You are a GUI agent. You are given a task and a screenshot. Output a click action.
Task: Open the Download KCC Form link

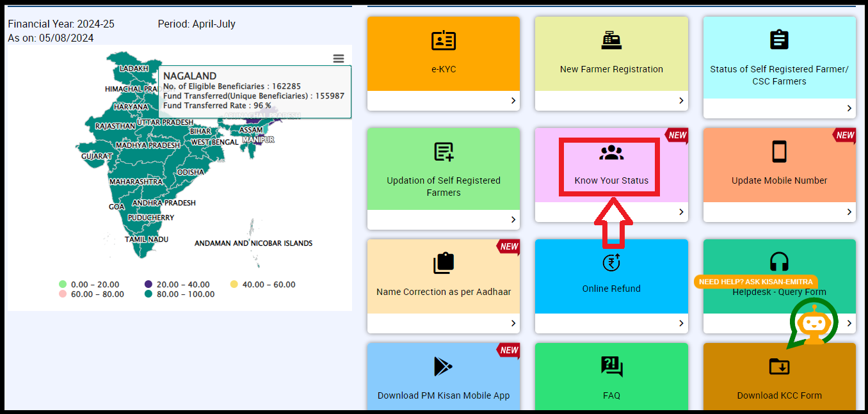[x=779, y=395]
